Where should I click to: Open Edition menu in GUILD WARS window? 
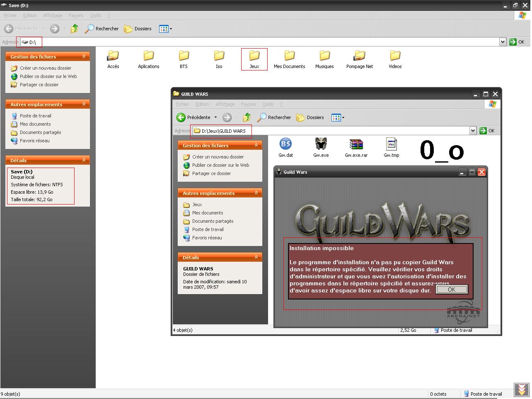click(x=202, y=104)
